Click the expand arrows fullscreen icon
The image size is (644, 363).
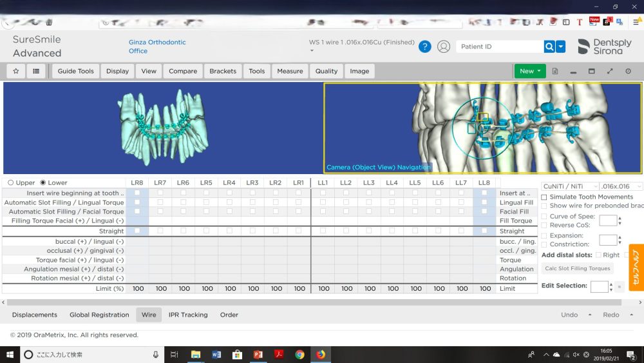(x=610, y=71)
